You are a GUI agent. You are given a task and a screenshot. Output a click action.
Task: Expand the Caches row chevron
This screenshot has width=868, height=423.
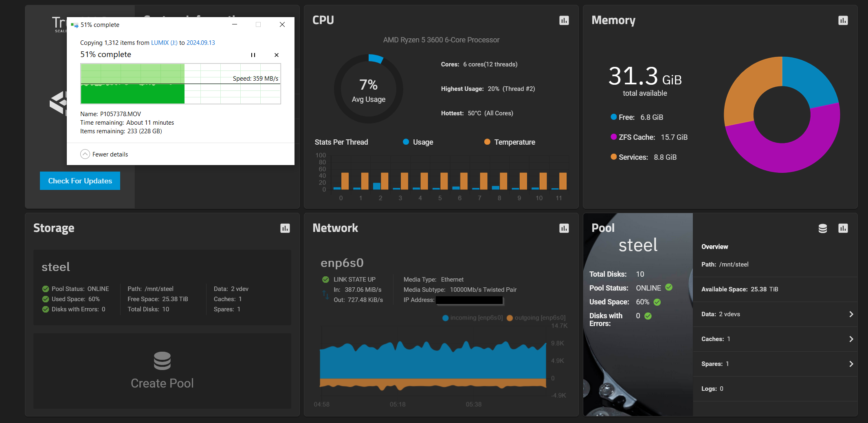851,339
